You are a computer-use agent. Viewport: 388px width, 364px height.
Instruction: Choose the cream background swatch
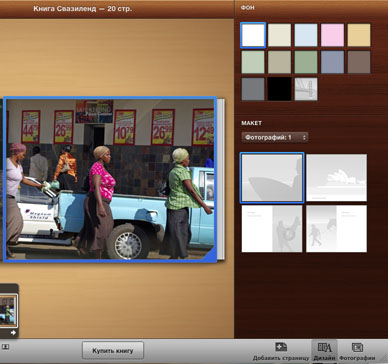[x=279, y=35]
